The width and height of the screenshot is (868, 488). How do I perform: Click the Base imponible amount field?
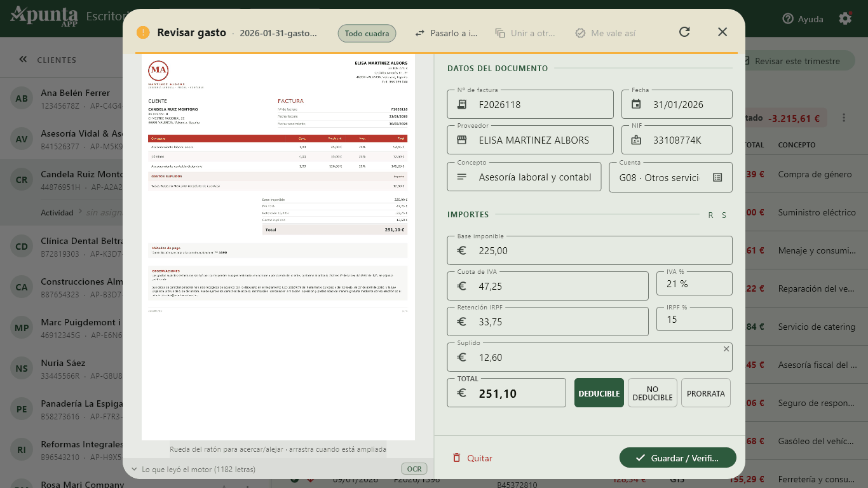point(590,250)
